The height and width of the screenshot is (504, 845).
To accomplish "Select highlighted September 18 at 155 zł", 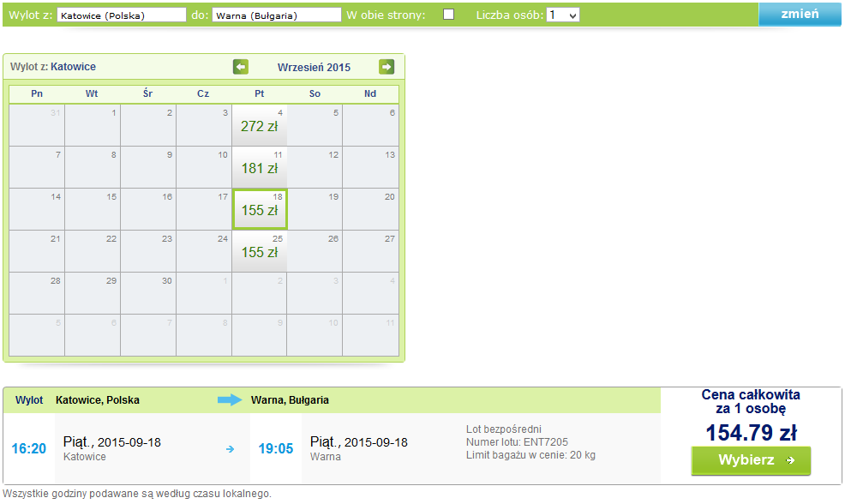I will click(x=260, y=209).
